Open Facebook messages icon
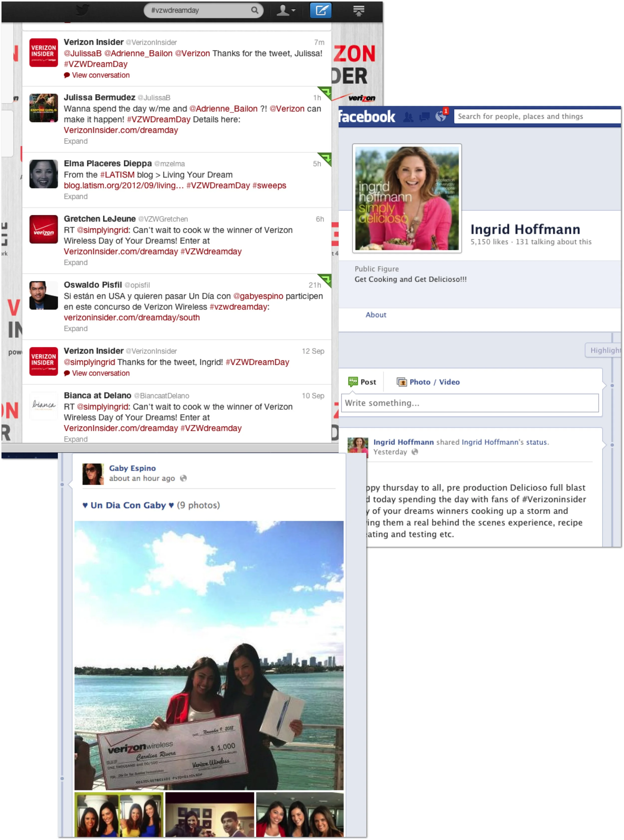This screenshot has width=624, height=840. (425, 117)
